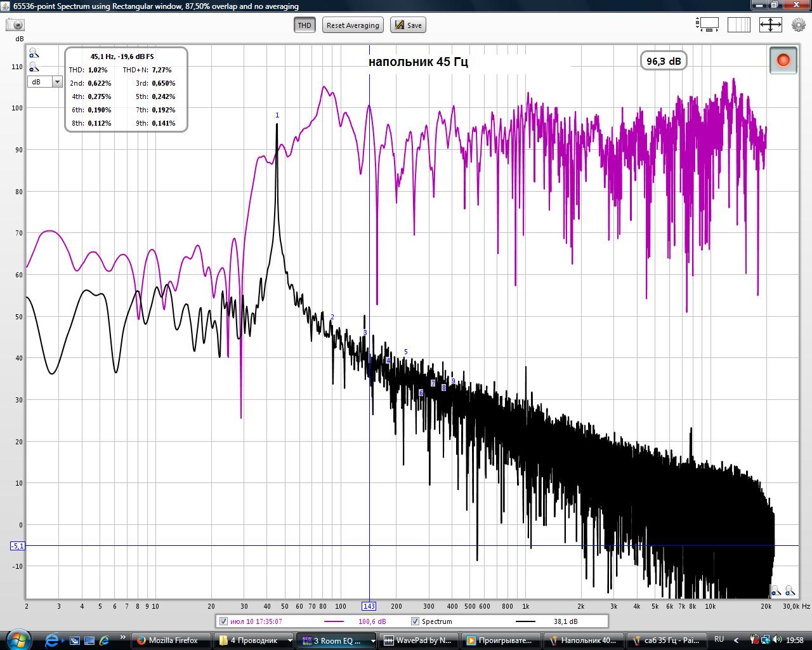Toggle the THD display button
812x650 pixels.
tap(304, 25)
